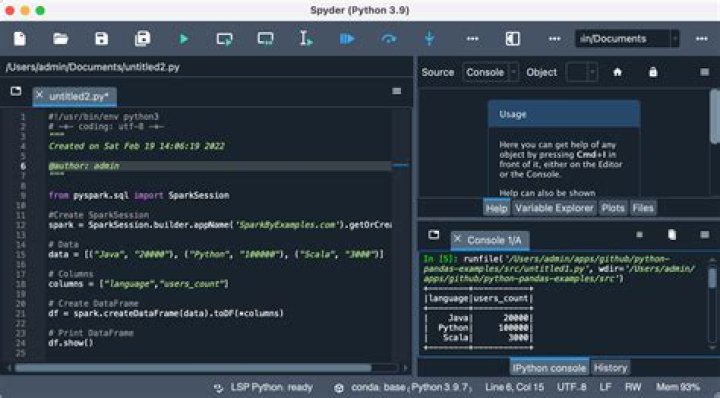
Task: Click the Help pane vertical scrollbar
Action: (x=714, y=116)
